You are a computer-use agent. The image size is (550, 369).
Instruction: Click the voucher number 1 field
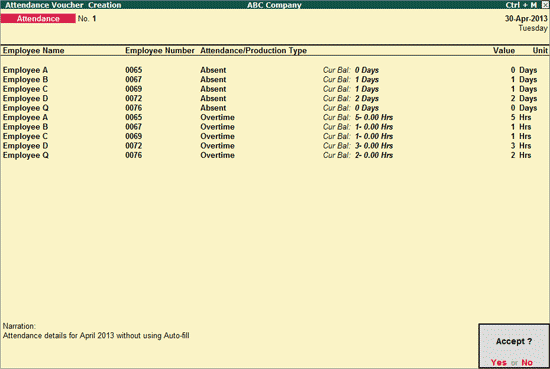tap(94, 19)
